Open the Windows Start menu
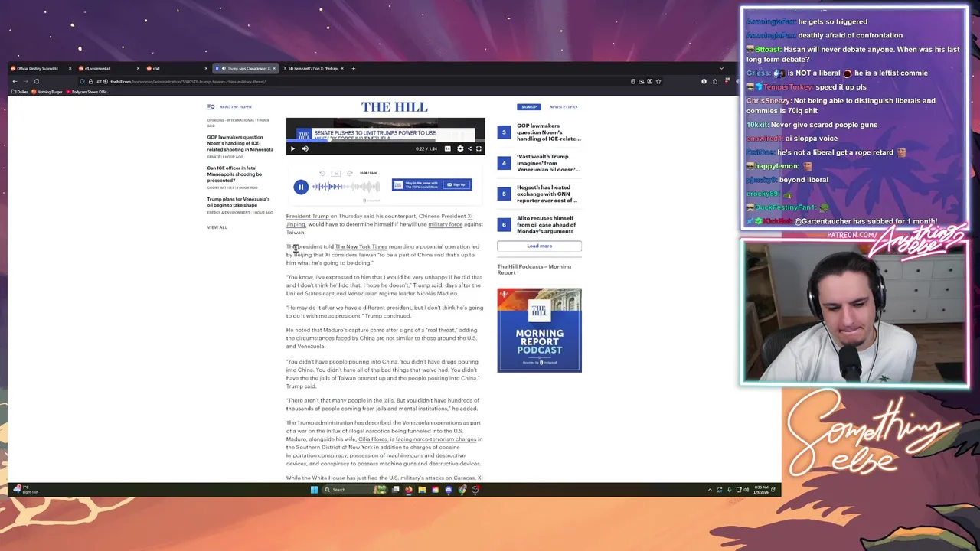This screenshot has width=980, height=551. tap(314, 490)
